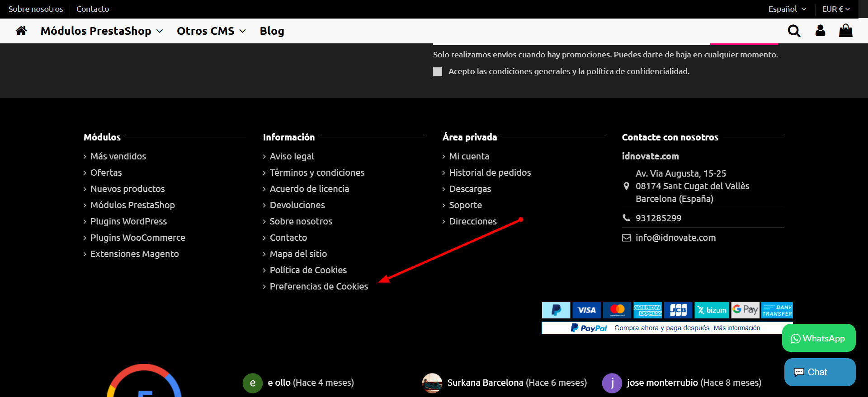Open Plugins WordPress link
The height and width of the screenshot is (397, 868).
(128, 221)
